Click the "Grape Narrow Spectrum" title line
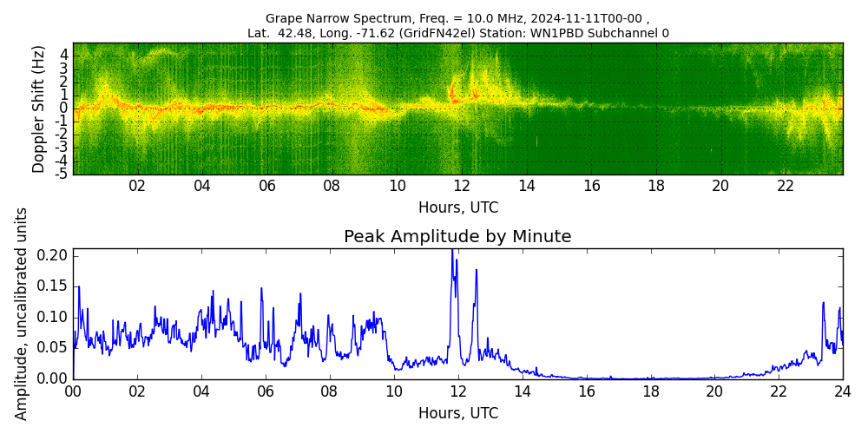 click(x=457, y=18)
